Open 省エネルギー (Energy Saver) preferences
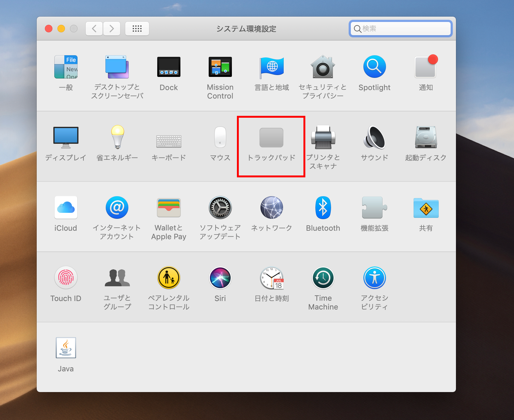 pos(117,137)
